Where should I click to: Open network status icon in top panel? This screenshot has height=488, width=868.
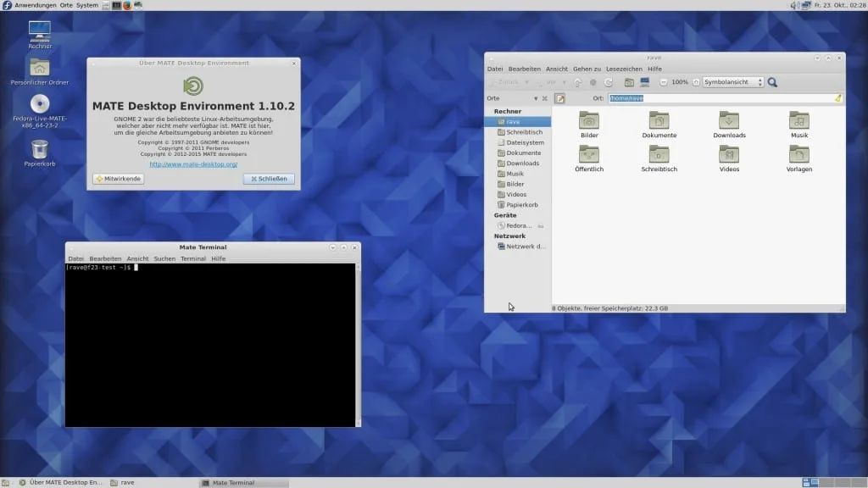coord(806,5)
